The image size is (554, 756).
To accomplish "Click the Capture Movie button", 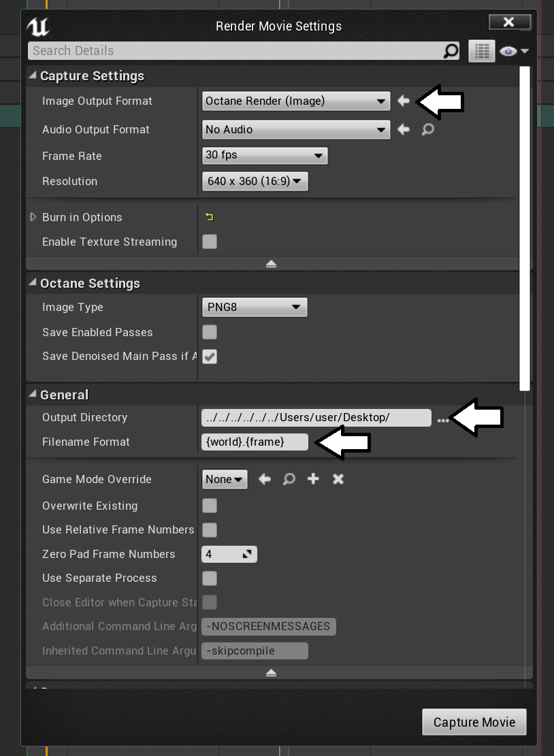I will (474, 722).
